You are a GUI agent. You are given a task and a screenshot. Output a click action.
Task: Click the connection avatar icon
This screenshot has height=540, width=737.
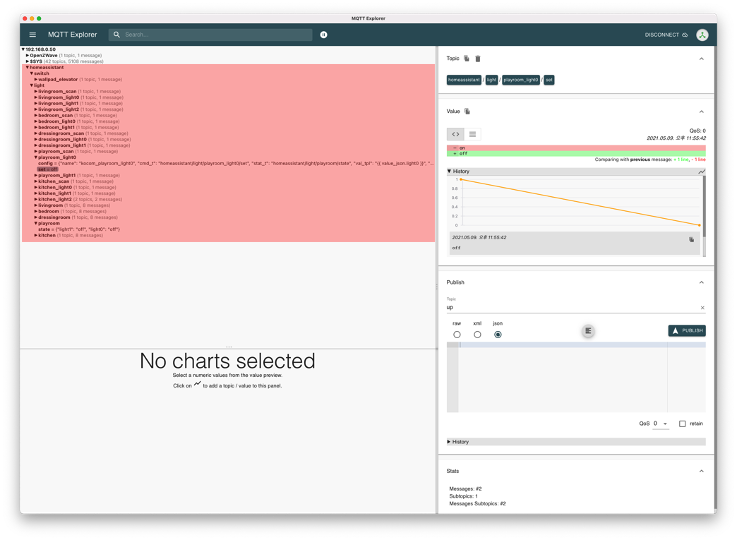(x=702, y=35)
